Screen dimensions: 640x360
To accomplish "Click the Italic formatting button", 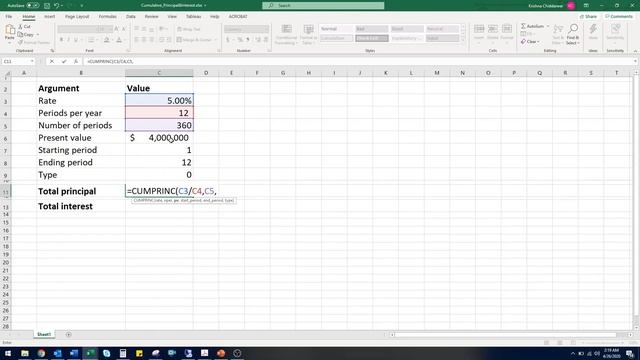I will pos(68,40).
